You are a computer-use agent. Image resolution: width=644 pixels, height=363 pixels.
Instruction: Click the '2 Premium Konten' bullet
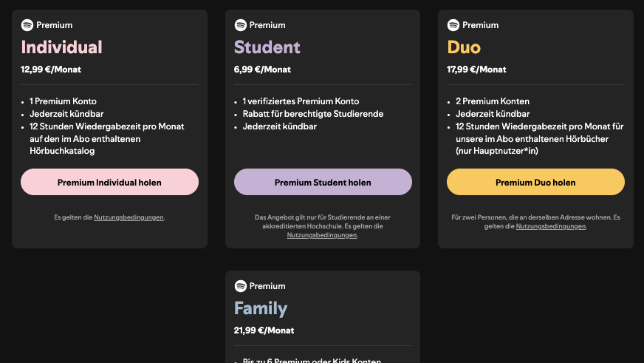[493, 101]
